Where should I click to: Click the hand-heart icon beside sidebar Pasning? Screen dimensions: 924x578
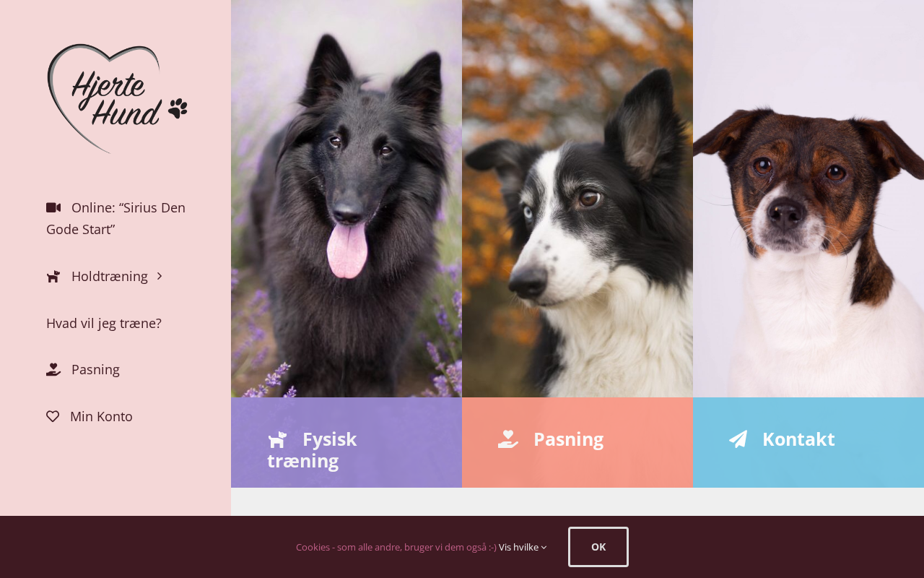click(x=53, y=369)
